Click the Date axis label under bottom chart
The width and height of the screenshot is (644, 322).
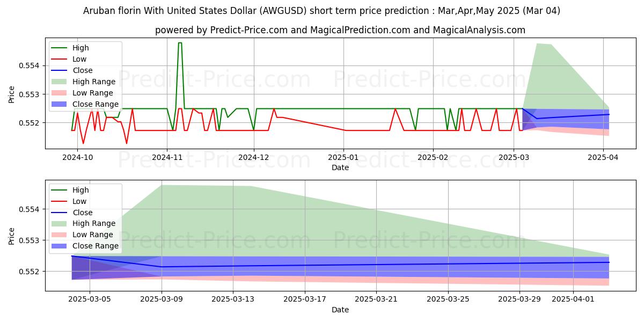340,310
